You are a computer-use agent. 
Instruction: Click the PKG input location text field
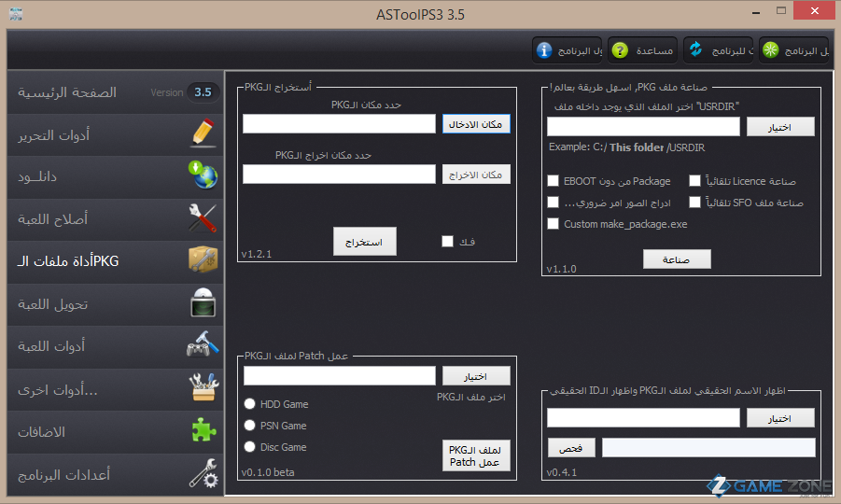click(339, 124)
